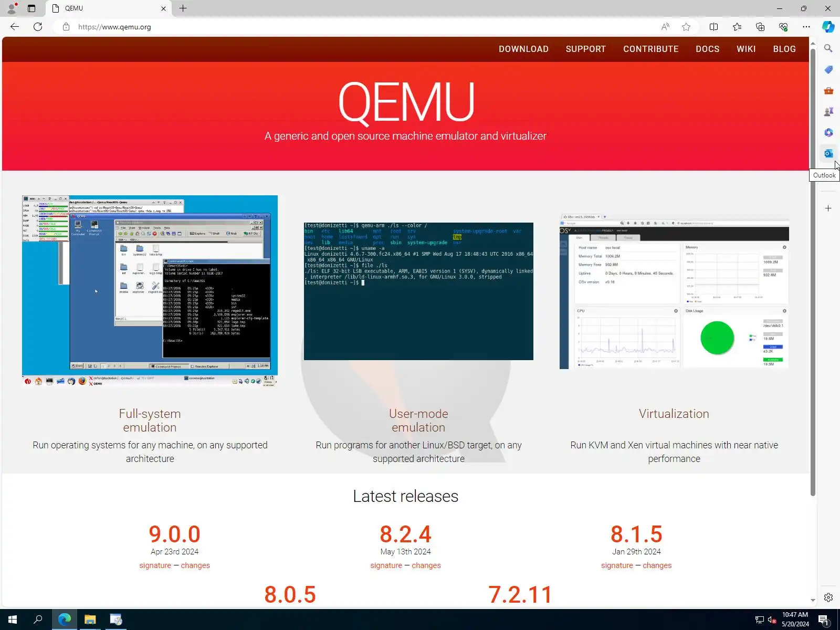The height and width of the screenshot is (630, 840).
Task: Add a new sidebar app
Action: point(828,208)
